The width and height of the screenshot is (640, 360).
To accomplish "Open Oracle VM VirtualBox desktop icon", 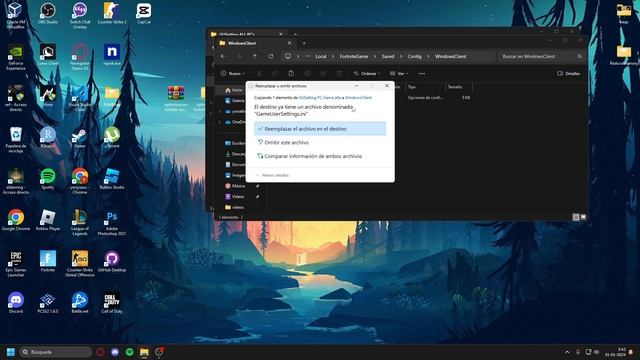I will 16,16.
